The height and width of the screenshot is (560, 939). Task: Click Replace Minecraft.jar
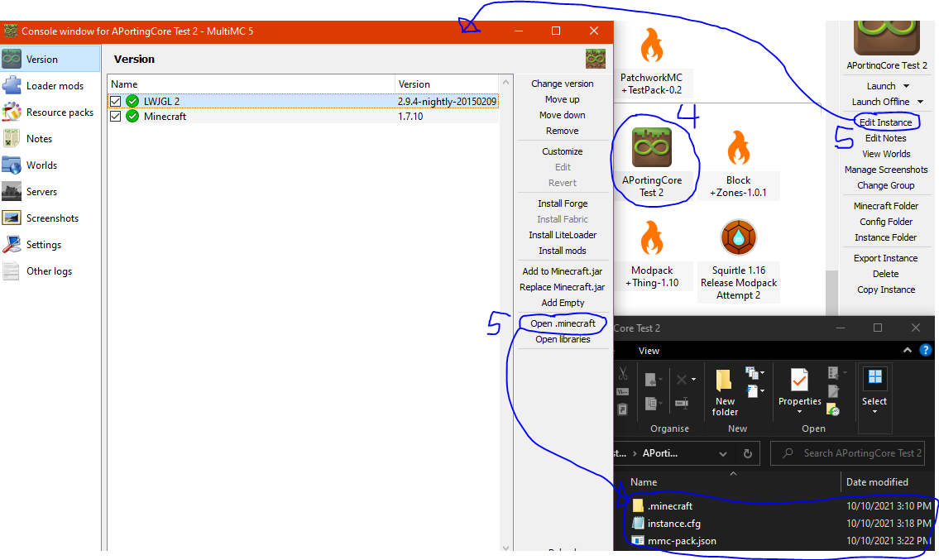(563, 287)
